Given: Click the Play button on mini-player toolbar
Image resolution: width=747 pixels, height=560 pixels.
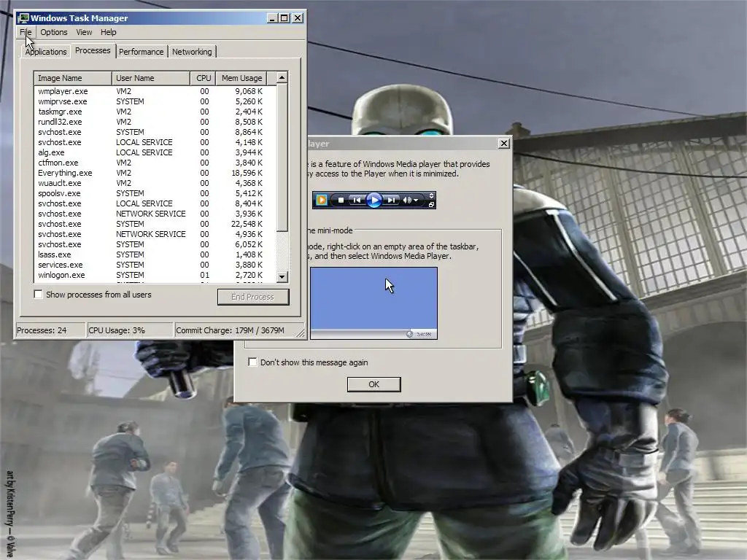Looking at the screenshot, I should (374, 200).
